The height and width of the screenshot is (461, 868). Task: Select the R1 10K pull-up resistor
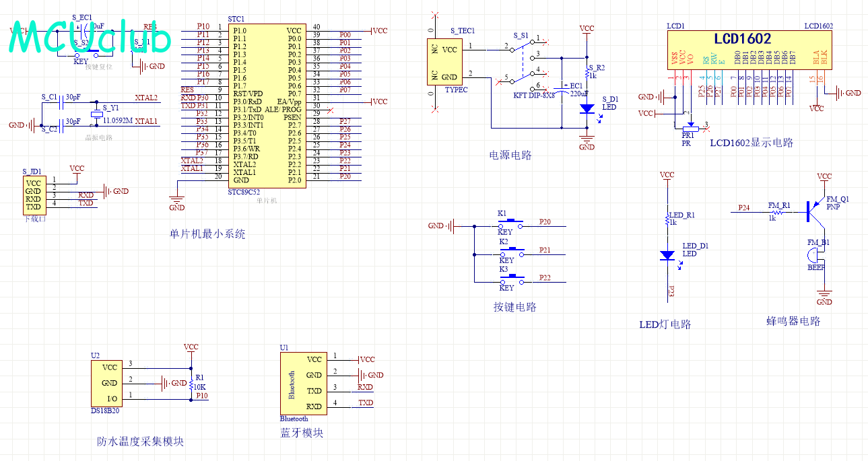point(191,380)
